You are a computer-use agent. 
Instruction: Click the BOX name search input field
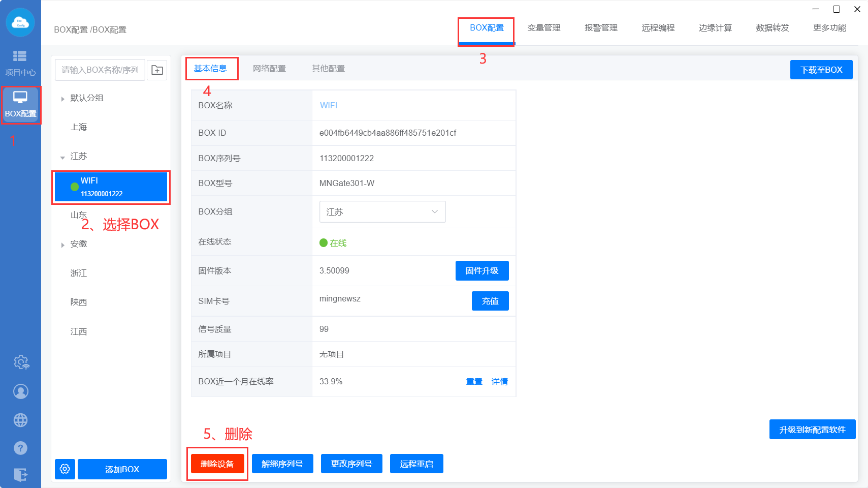(100, 70)
